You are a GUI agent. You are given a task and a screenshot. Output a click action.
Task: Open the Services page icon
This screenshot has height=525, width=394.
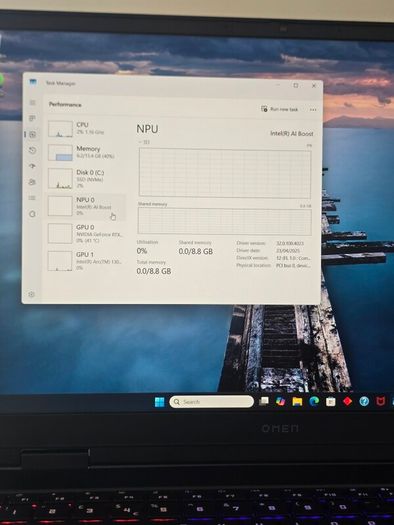[32, 214]
